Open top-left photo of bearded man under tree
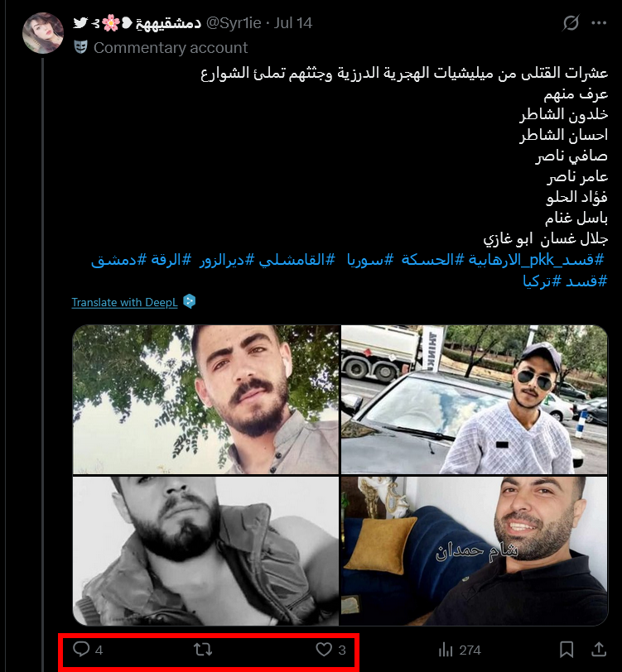This screenshot has width=622, height=672. coord(206,400)
